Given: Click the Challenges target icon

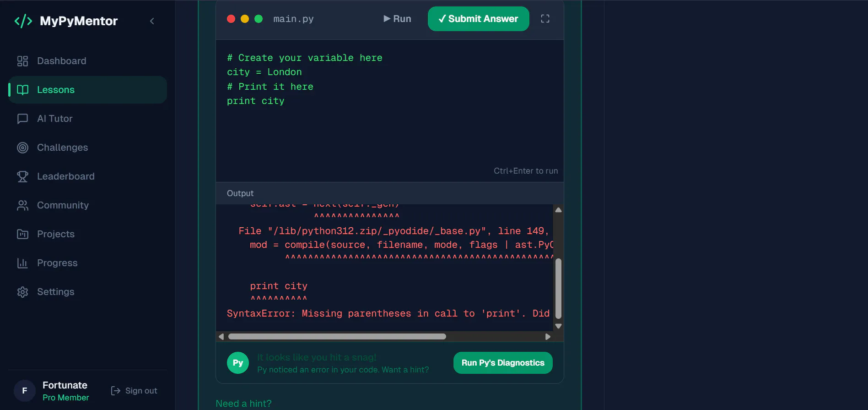Looking at the screenshot, I should pos(22,148).
